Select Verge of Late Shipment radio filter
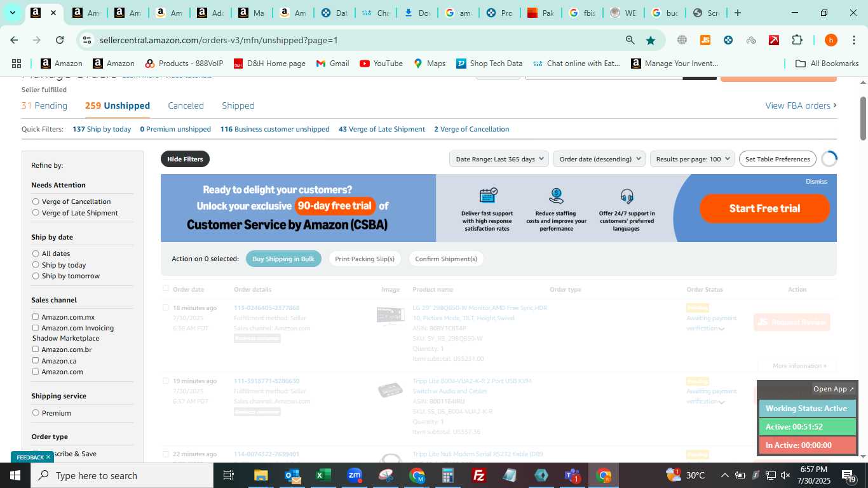Viewport: 868px width, 488px height. tap(36, 213)
